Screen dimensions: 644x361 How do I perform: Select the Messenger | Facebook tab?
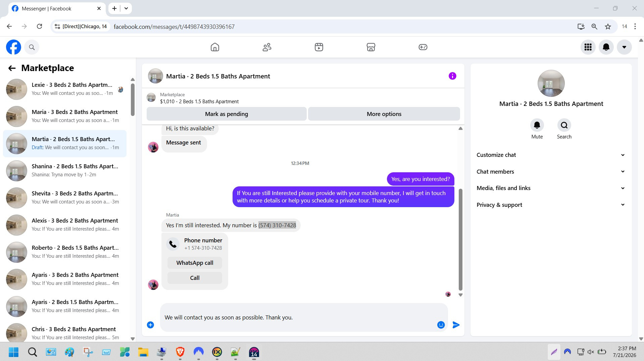click(56, 9)
